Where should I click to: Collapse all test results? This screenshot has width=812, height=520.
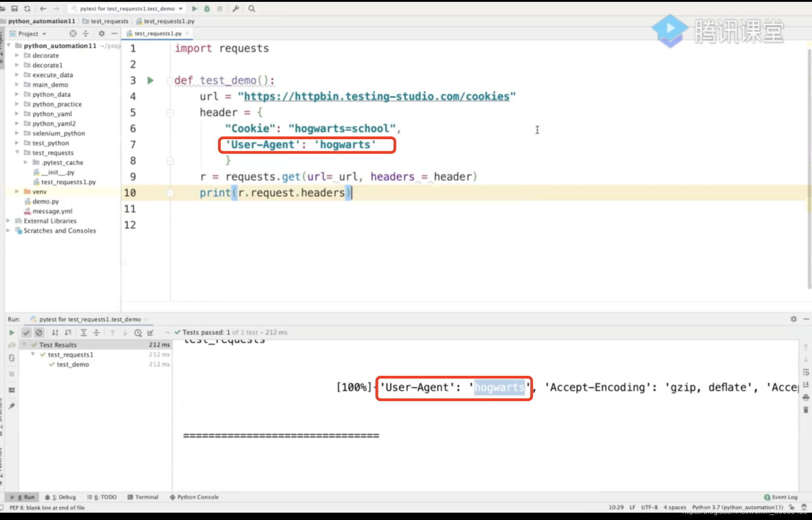pos(97,333)
